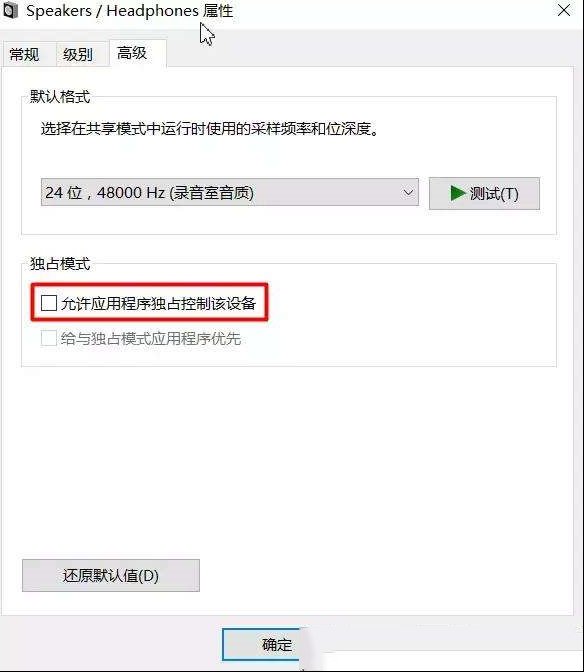
Task: Switch to the 常规 tab
Action: (x=24, y=54)
